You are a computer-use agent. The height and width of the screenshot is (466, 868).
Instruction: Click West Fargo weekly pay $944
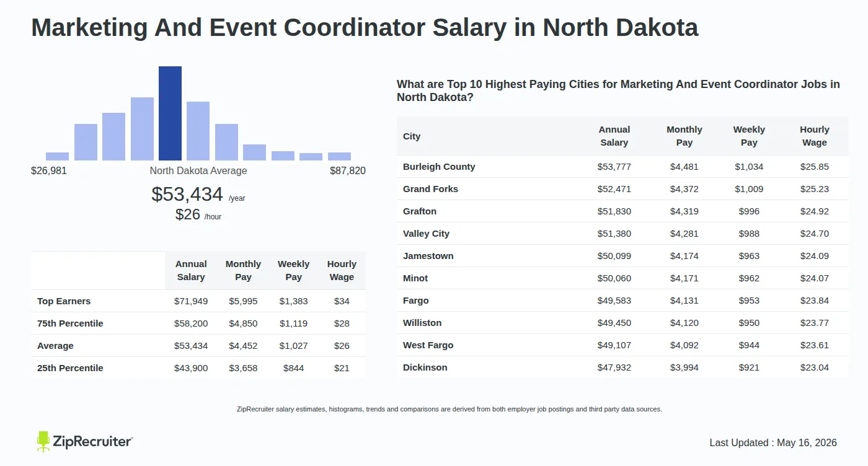749,345
